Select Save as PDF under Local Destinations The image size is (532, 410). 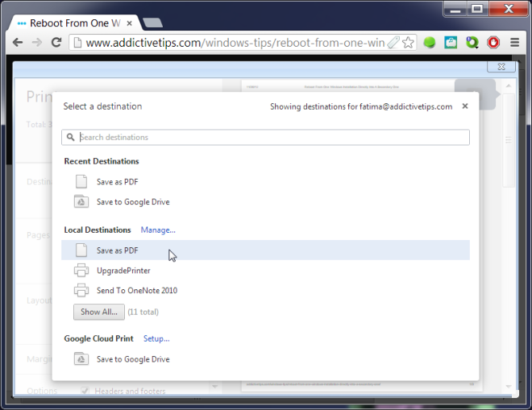click(x=265, y=251)
